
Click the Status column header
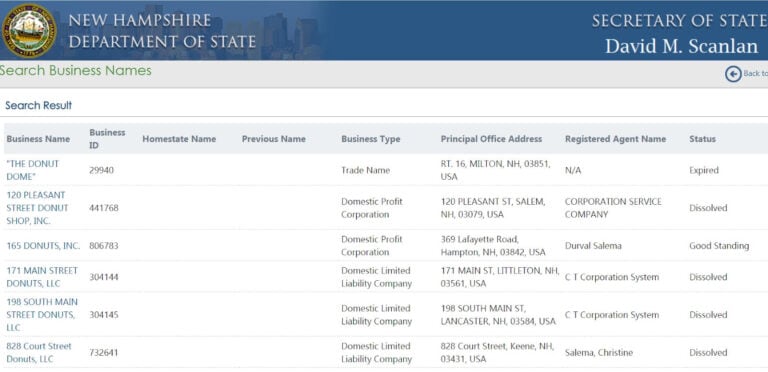(x=702, y=139)
